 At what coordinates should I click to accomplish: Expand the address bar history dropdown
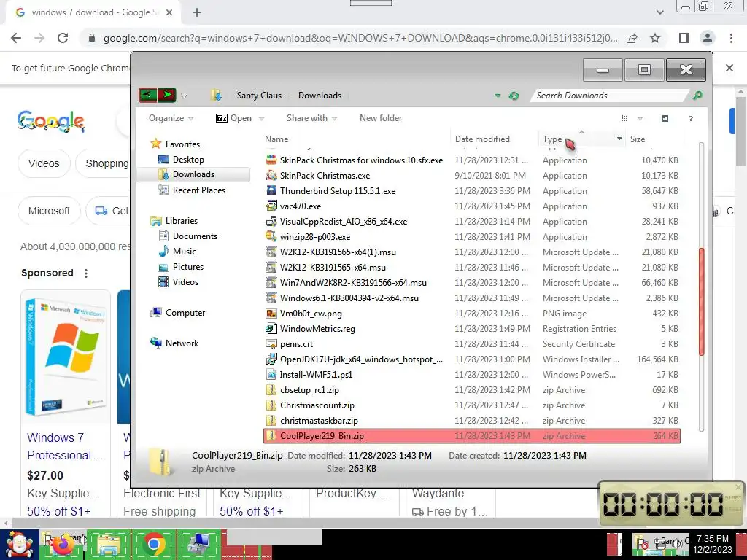498,96
